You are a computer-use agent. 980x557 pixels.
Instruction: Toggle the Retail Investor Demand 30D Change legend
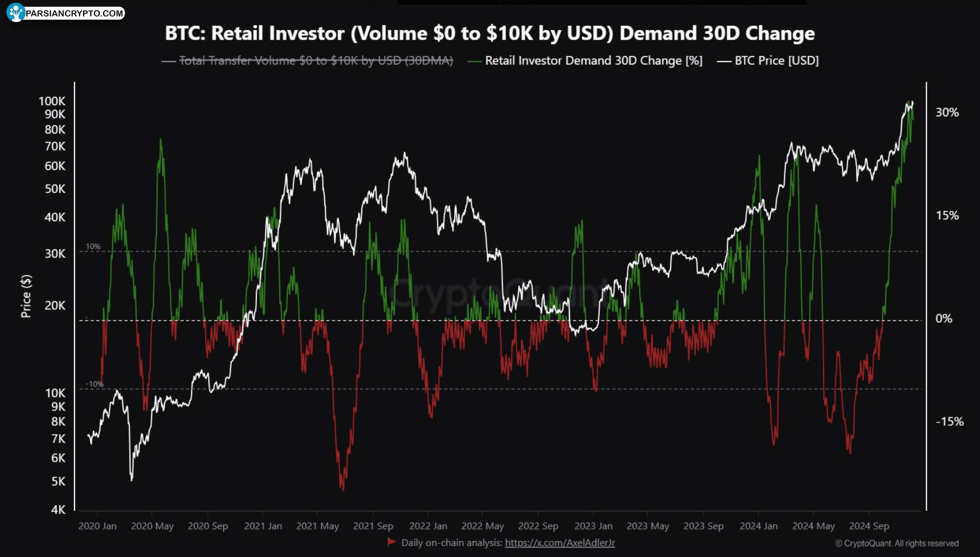585,61
